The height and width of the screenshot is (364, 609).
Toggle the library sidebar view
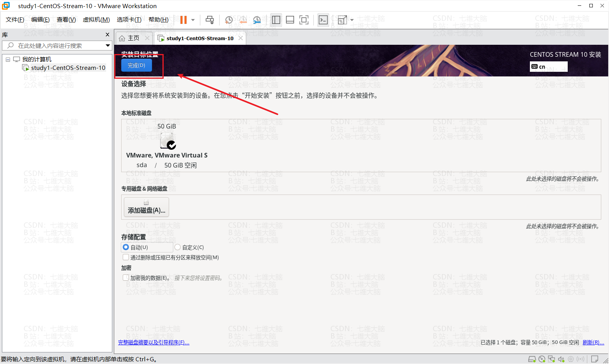(276, 20)
